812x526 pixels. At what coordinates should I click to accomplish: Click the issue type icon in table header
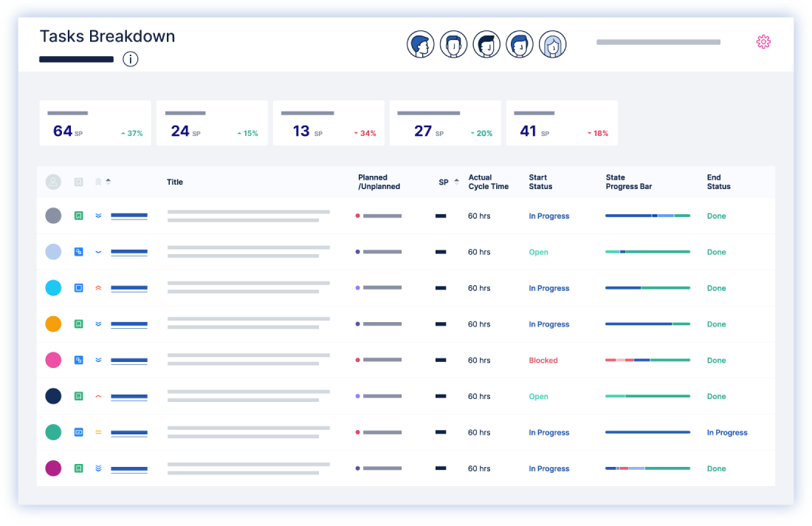pyautogui.click(x=79, y=182)
